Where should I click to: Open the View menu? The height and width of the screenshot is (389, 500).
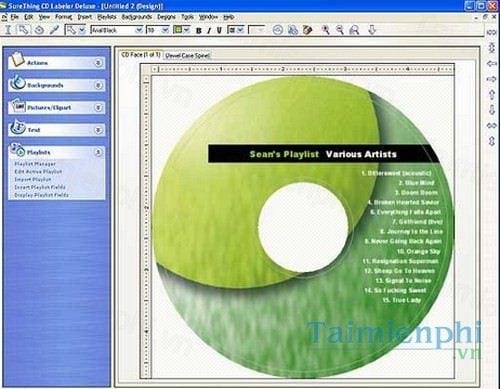click(44, 17)
